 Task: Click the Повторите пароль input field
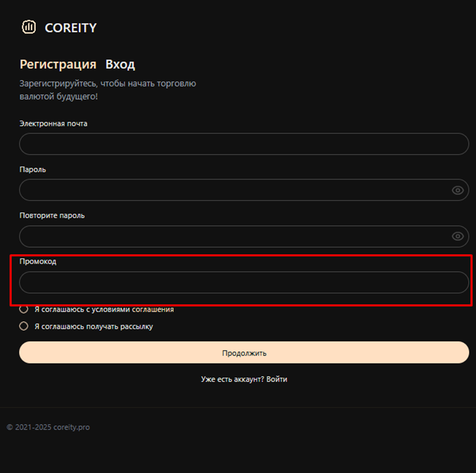click(x=233, y=236)
